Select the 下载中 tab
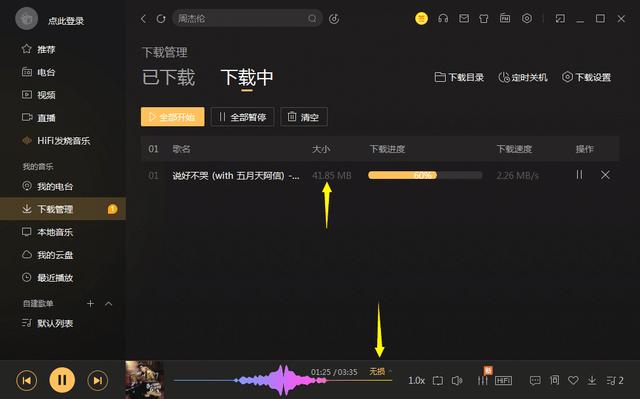640x399 pixels. [x=247, y=78]
